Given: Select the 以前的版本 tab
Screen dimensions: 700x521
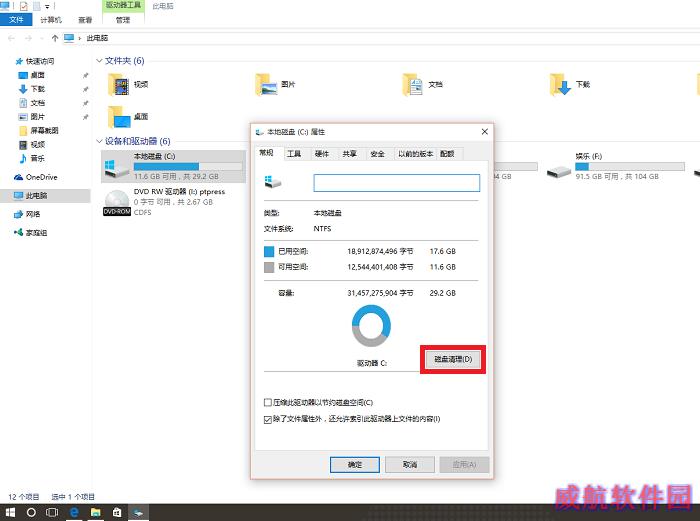Looking at the screenshot, I should [x=416, y=154].
